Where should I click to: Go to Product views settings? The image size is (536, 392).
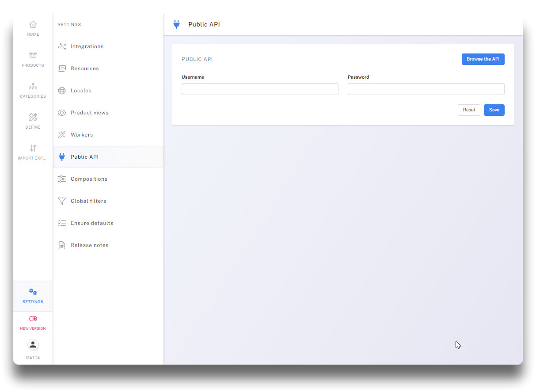pos(89,113)
